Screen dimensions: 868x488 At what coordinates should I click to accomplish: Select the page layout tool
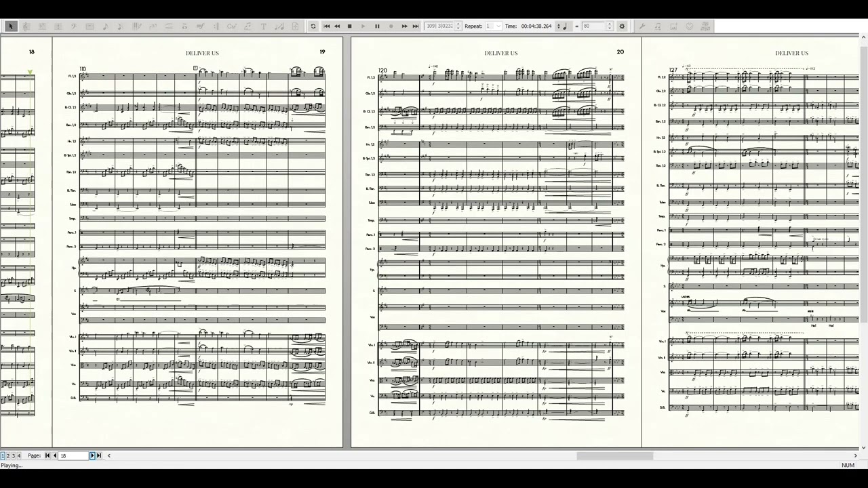[x=295, y=26]
